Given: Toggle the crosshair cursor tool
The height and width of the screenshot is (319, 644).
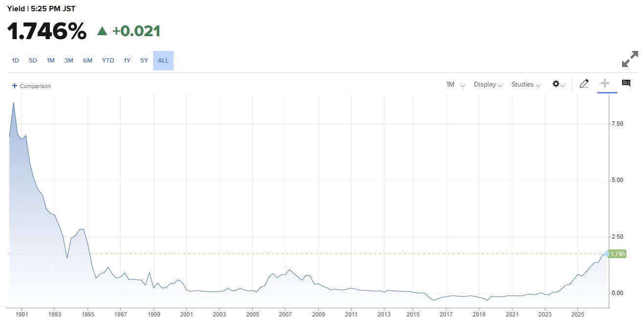Looking at the screenshot, I should coord(605,83).
